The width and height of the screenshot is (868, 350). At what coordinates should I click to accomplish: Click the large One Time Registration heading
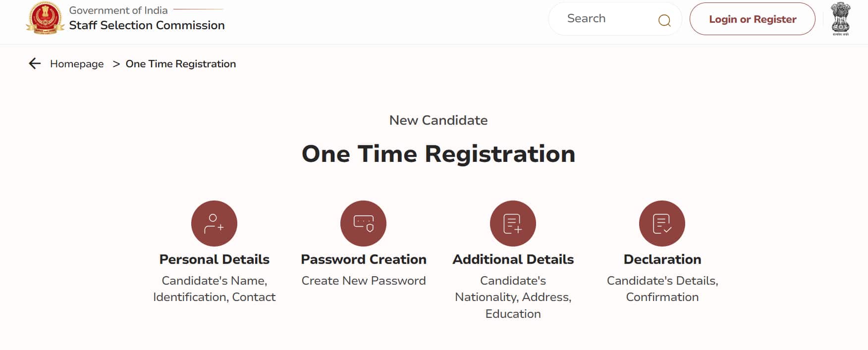pos(438,153)
